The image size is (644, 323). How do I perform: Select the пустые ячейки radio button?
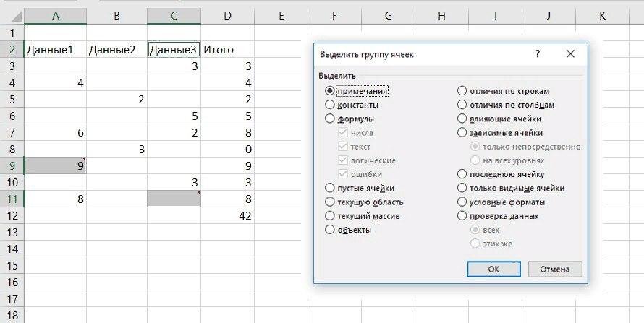pos(331,188)
